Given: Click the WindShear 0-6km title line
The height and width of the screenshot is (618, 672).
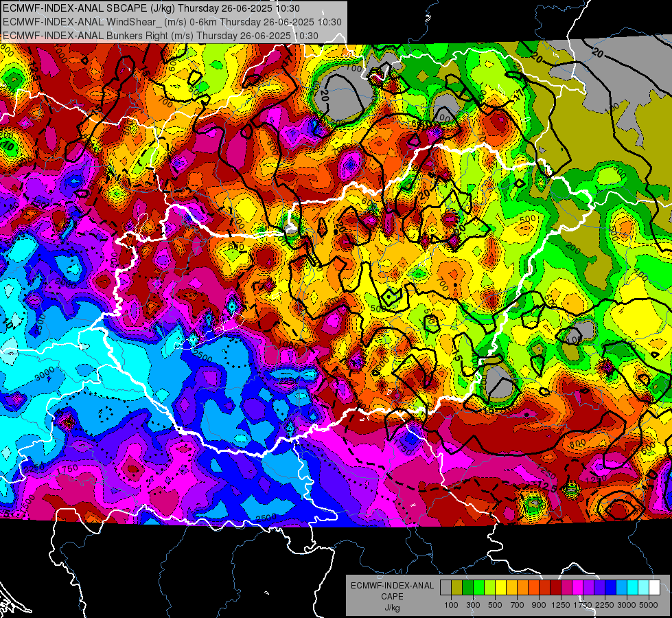Looking at the screenshot, I should (x=172, y=22).
